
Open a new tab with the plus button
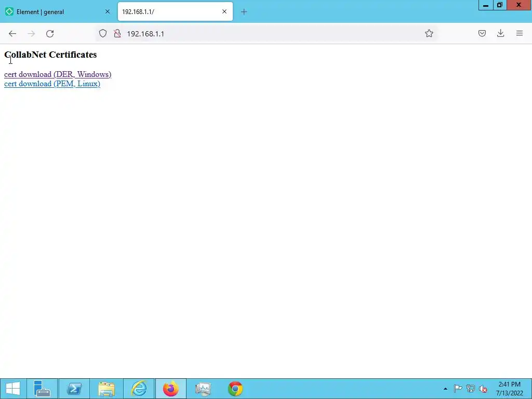(x=244, y=12)
